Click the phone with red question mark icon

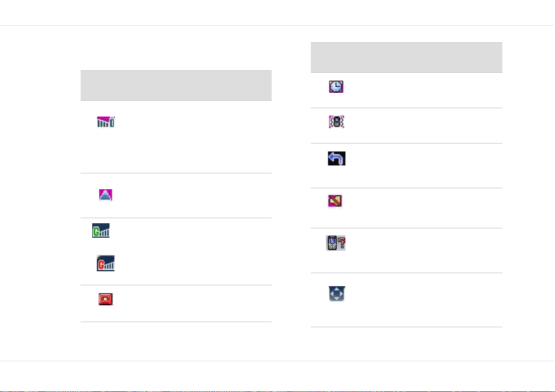336,243
